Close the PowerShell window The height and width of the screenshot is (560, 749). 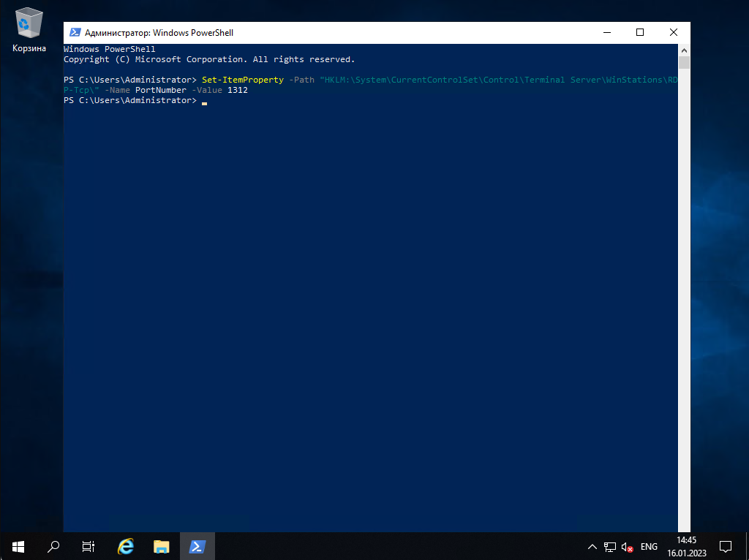click(x=674, y=32)
